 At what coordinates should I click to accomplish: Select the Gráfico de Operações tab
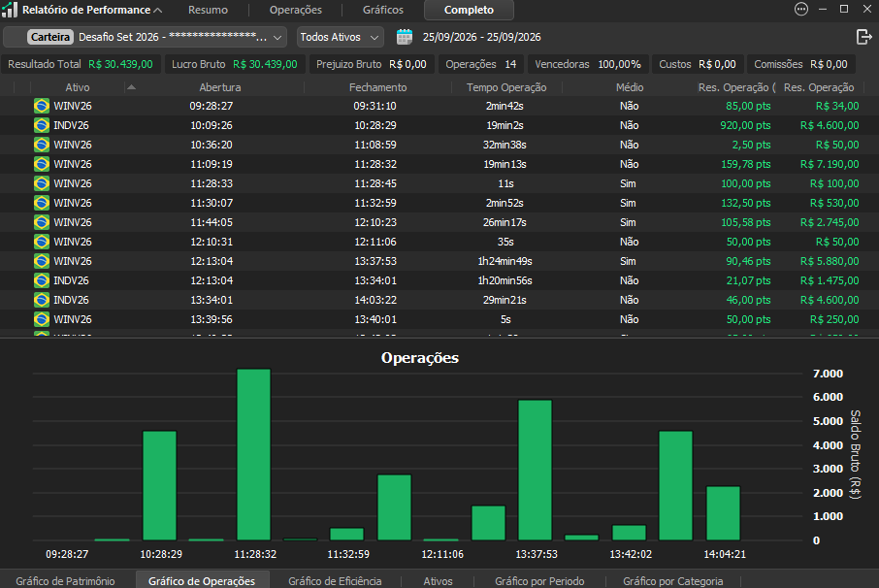coord(202,580)
